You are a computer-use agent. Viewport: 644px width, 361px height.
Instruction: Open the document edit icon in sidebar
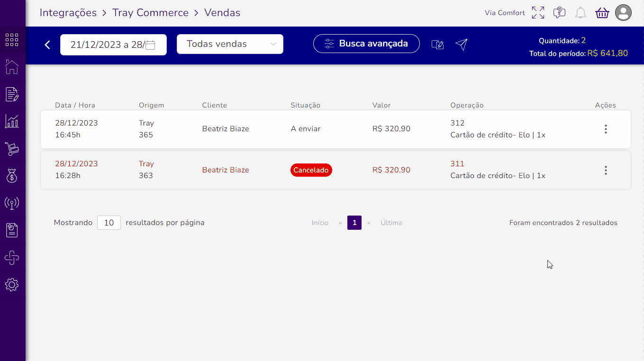point(12,94)
